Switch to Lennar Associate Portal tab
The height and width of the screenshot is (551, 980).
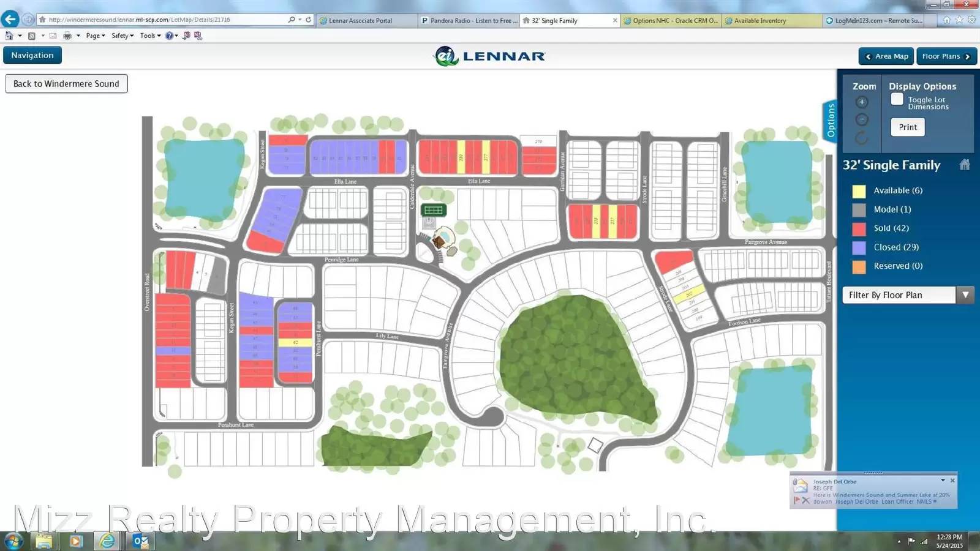point(367,20)
